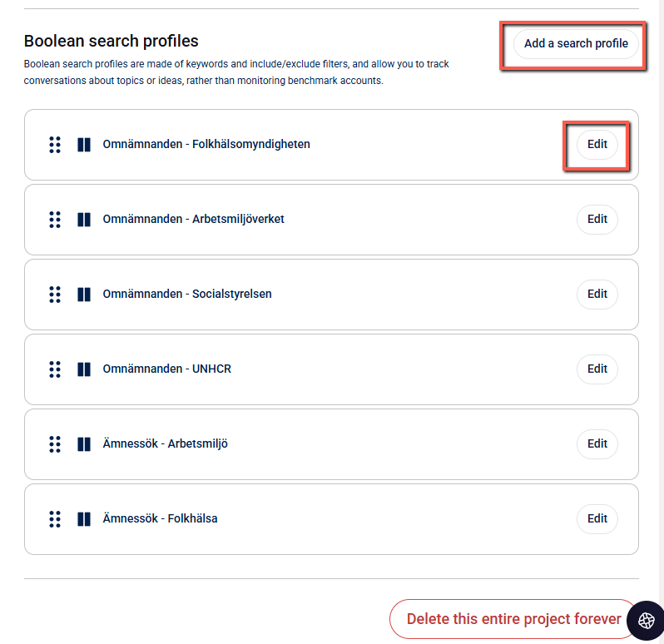Click drag handle for Ämnessök - Arbetsmiljö
Viewport: 664px width, 644px height.
[55, 444]
